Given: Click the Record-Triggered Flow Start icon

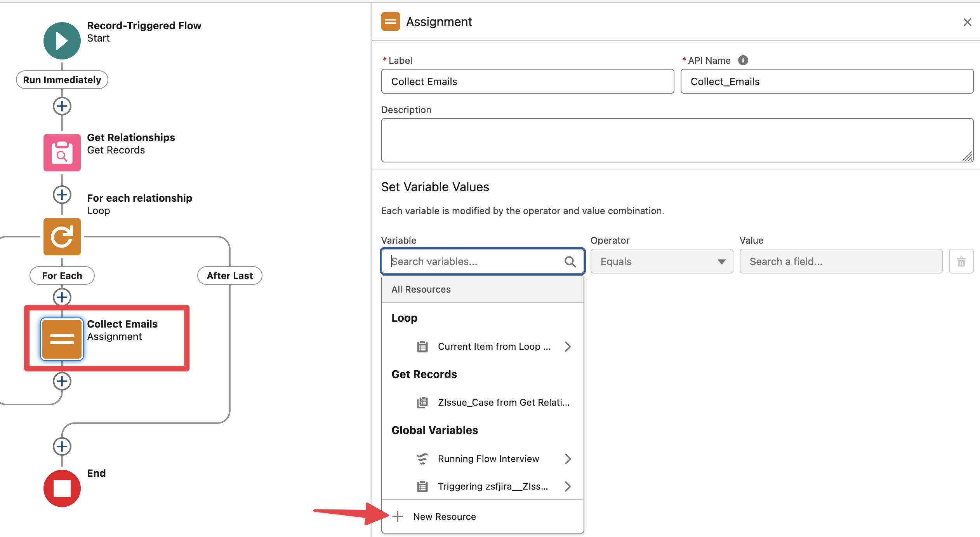Looking at the screenshot, I should tap(62, 41).
